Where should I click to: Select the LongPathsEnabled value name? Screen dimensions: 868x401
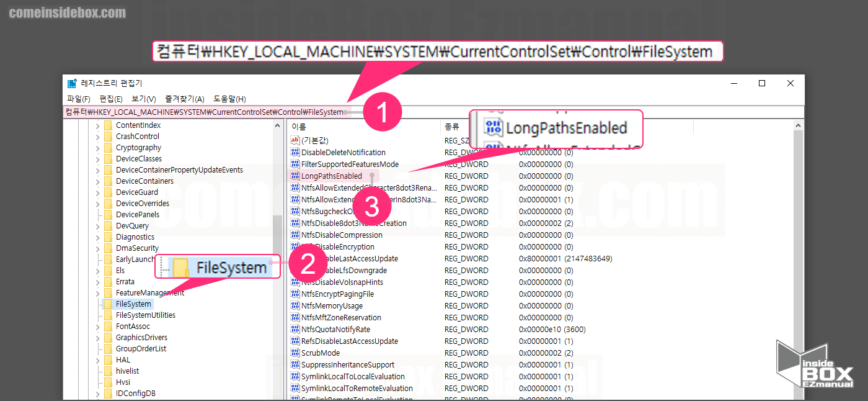point(332,176)
